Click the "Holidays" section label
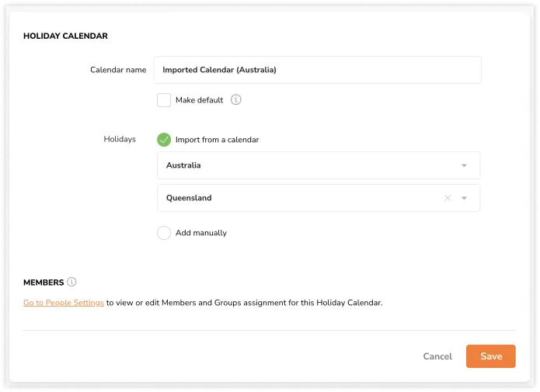Image resolution: width=540 pixels, height=392 pixels. (120, 140)
